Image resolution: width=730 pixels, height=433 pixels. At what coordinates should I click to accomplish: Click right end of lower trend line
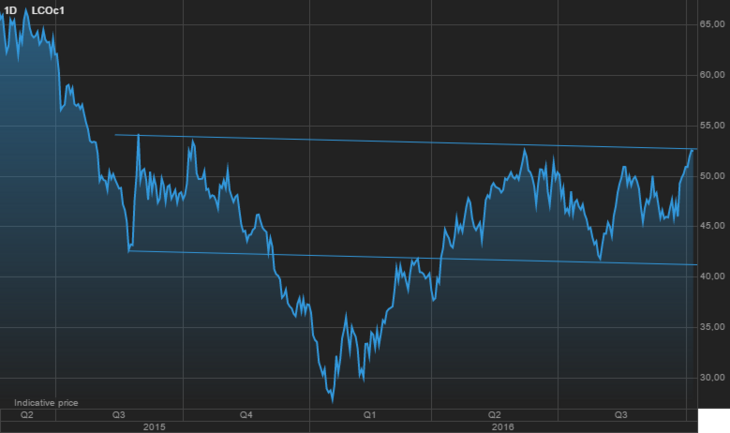[x=696, y=264]
